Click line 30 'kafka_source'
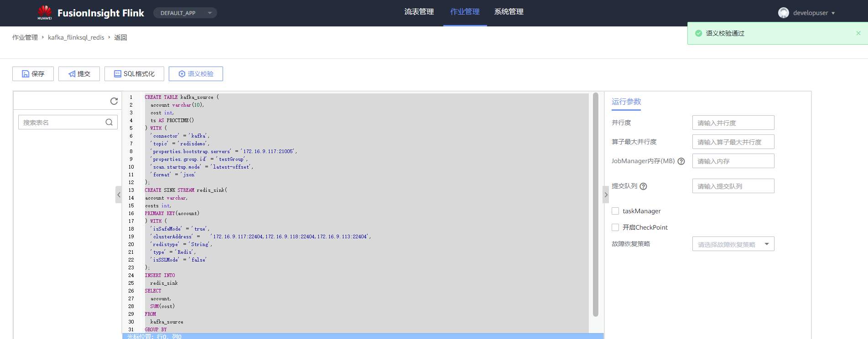 166,322
